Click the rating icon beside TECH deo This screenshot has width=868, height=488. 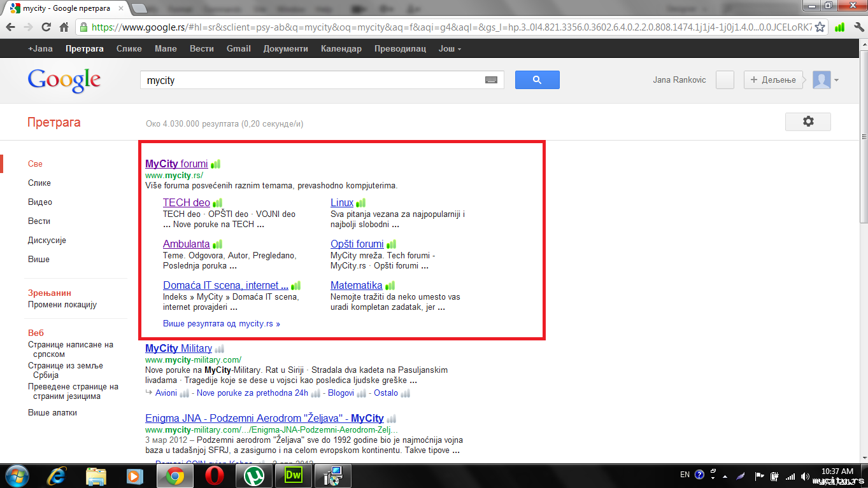218,203
